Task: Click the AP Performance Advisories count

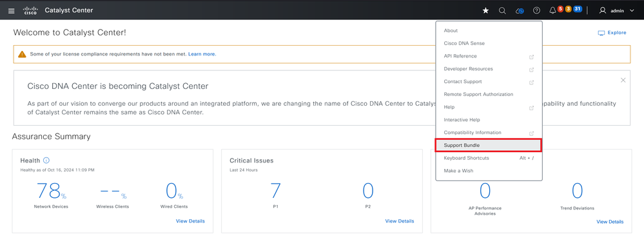Action: (485, 191)
